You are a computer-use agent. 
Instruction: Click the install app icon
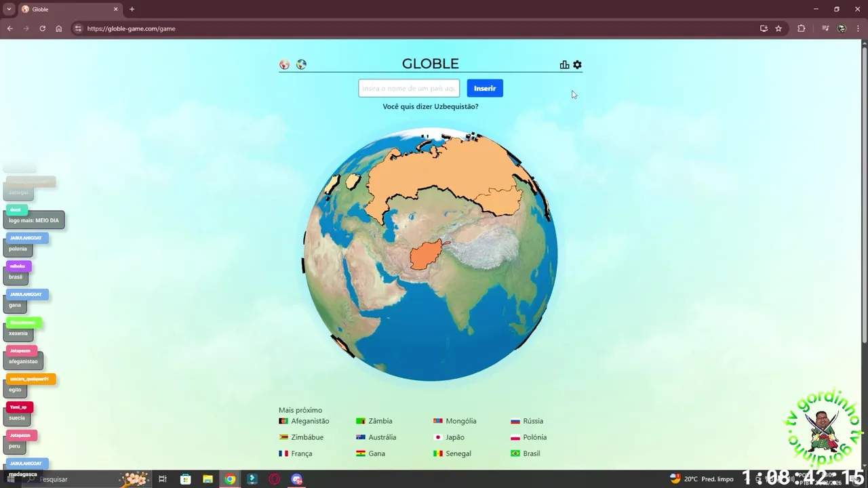[x=764, y=28]
